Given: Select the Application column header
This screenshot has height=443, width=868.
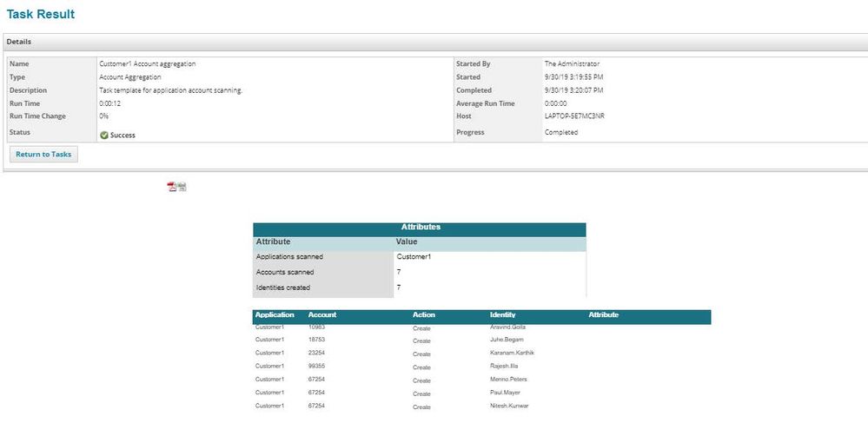Looking at the screenshot, I should pos(275,314).
